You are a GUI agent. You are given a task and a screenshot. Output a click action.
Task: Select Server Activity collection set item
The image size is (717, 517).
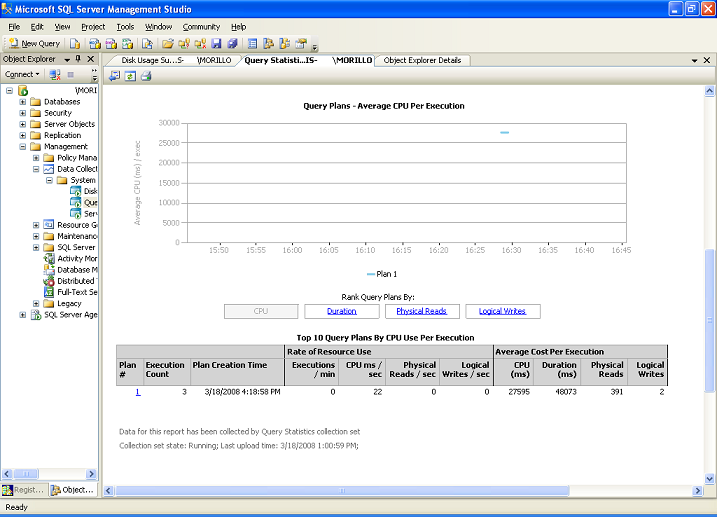pyautogui.click(x=84, y=213)
